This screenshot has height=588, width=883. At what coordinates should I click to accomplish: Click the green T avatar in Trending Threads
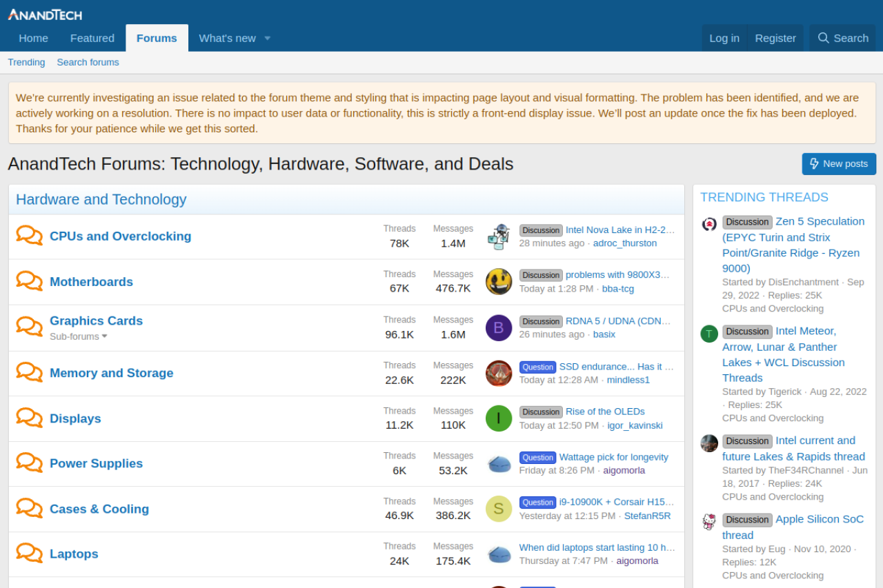[709, 334]
